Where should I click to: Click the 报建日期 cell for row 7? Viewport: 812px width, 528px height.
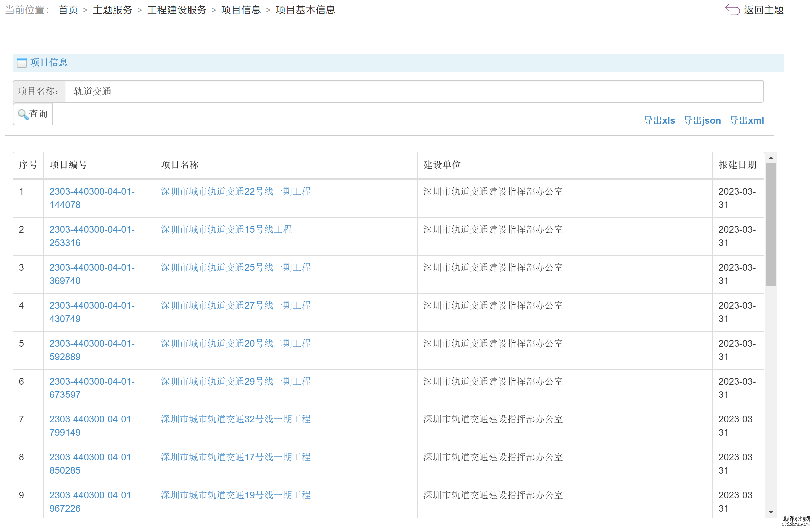coord(738,425)
